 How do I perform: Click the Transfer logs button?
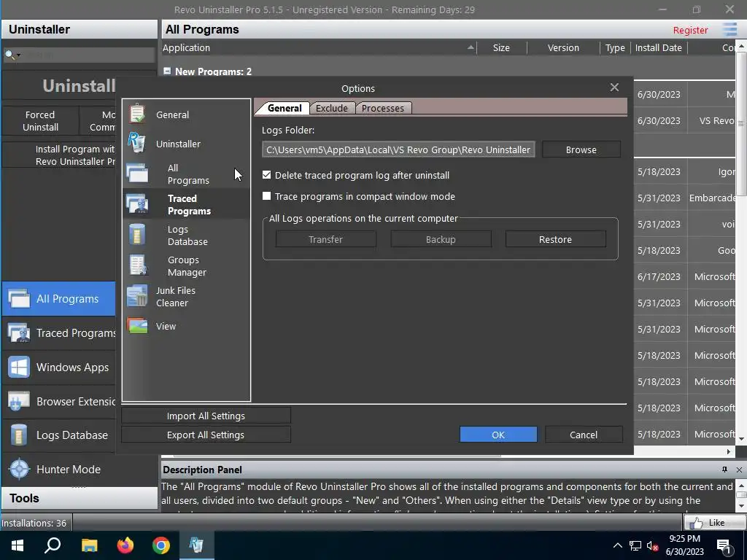[x=326, y=239]
